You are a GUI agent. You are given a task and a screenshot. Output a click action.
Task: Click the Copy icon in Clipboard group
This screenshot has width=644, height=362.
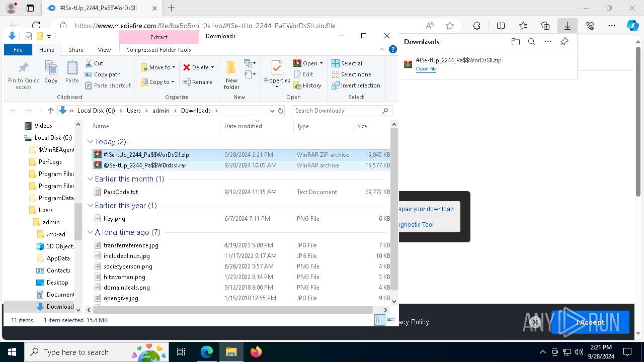(x=51, y=72)
